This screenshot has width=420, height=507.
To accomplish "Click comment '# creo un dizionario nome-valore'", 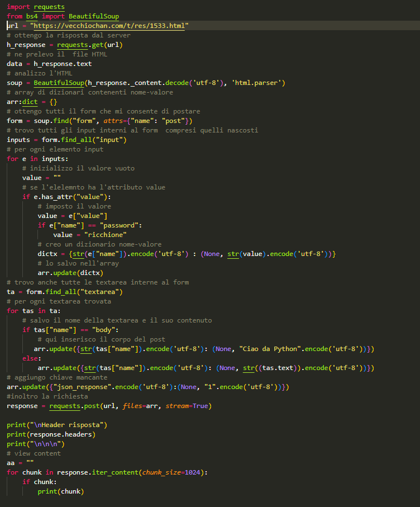I will (99, 244).
